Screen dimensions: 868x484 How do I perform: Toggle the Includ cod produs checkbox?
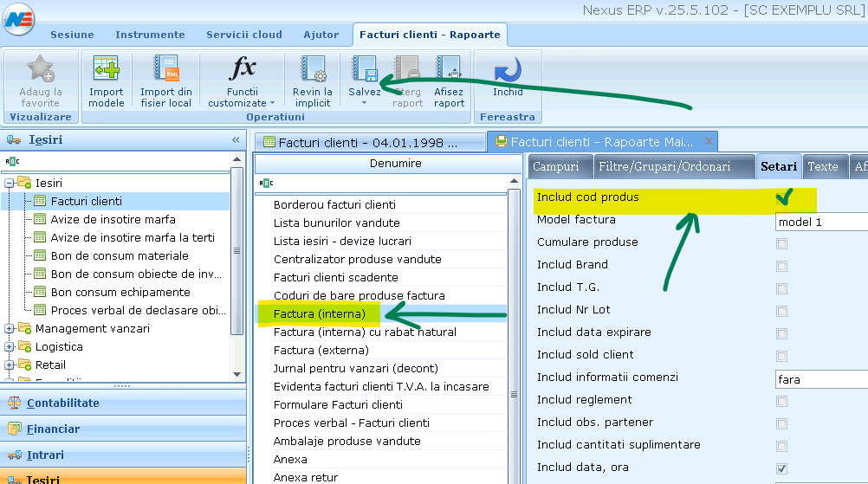click(x=784, y=198)
